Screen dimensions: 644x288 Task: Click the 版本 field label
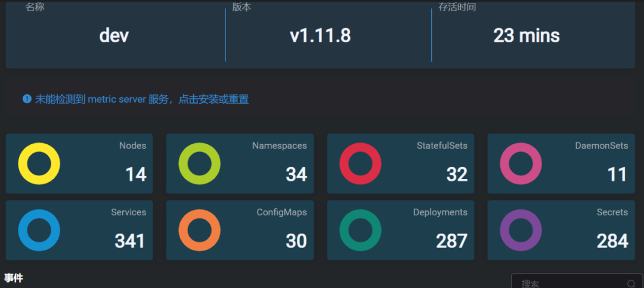(242, 7)
